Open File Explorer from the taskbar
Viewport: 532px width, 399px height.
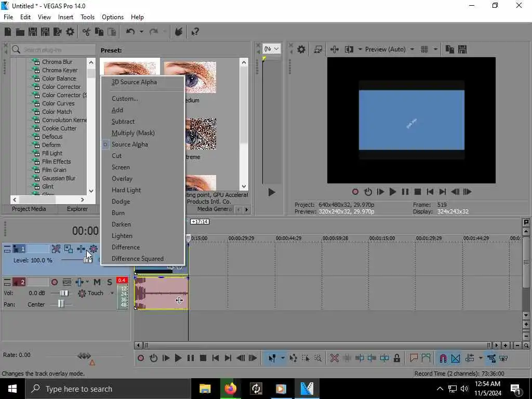205,389
